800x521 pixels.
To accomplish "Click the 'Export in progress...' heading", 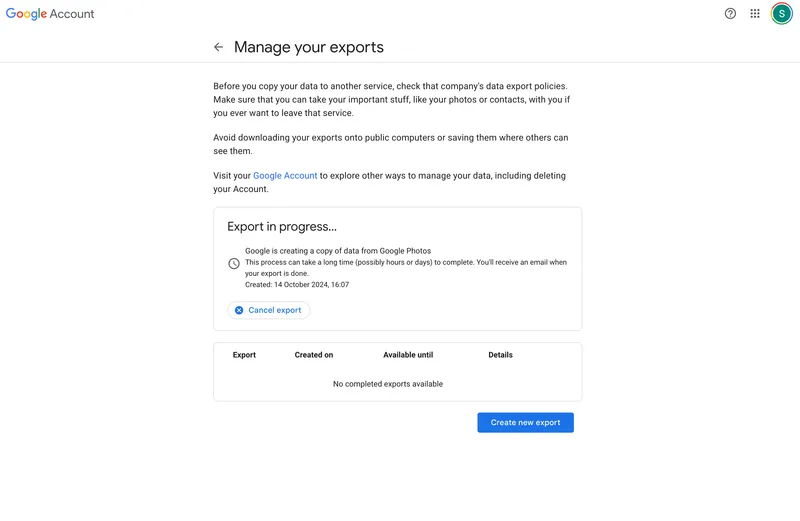I will (282, 227).
